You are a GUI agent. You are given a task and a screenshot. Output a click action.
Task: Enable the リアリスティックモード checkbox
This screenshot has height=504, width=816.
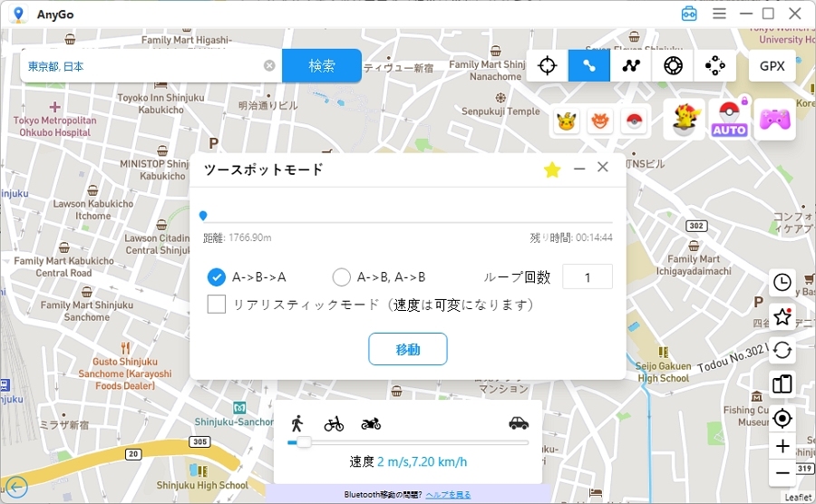[x=217, y=305]
